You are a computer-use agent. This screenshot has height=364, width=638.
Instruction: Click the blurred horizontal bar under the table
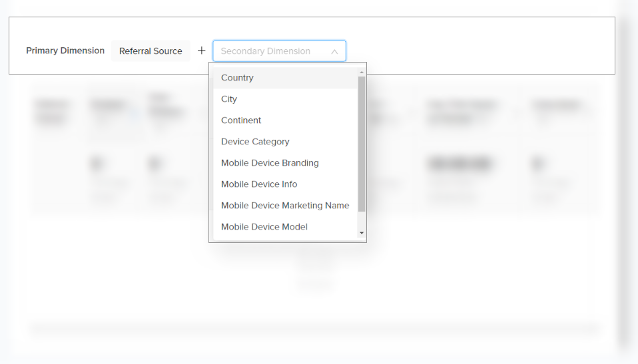click(314, 329)
